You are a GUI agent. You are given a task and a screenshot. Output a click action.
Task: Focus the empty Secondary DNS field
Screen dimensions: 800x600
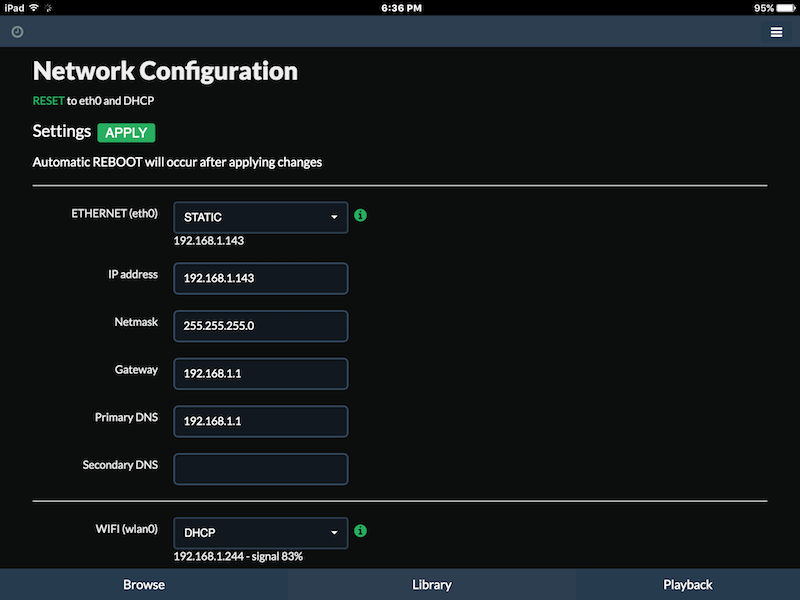pos(261,469)
